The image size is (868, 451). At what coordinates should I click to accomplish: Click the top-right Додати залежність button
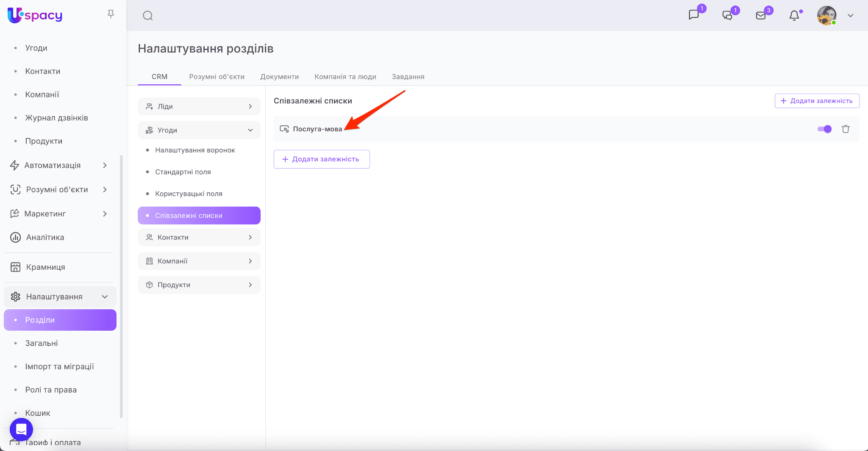817,101
